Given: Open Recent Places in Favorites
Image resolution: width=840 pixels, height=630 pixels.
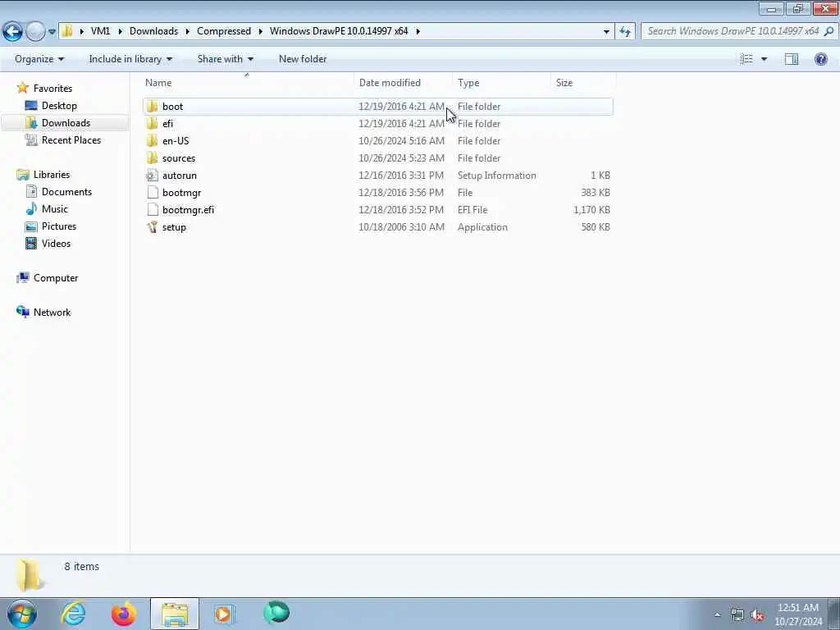Looking at the screenshot, I should pos(71,139).
